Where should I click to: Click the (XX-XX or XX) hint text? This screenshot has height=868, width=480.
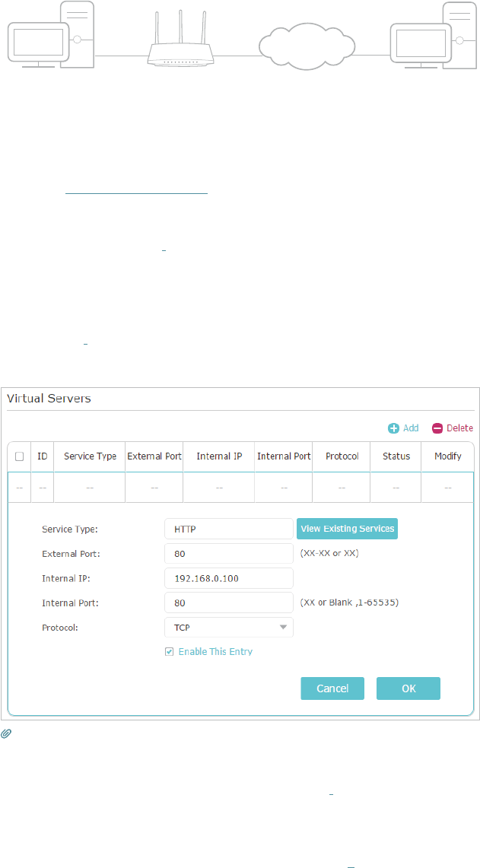pos(330,553)
